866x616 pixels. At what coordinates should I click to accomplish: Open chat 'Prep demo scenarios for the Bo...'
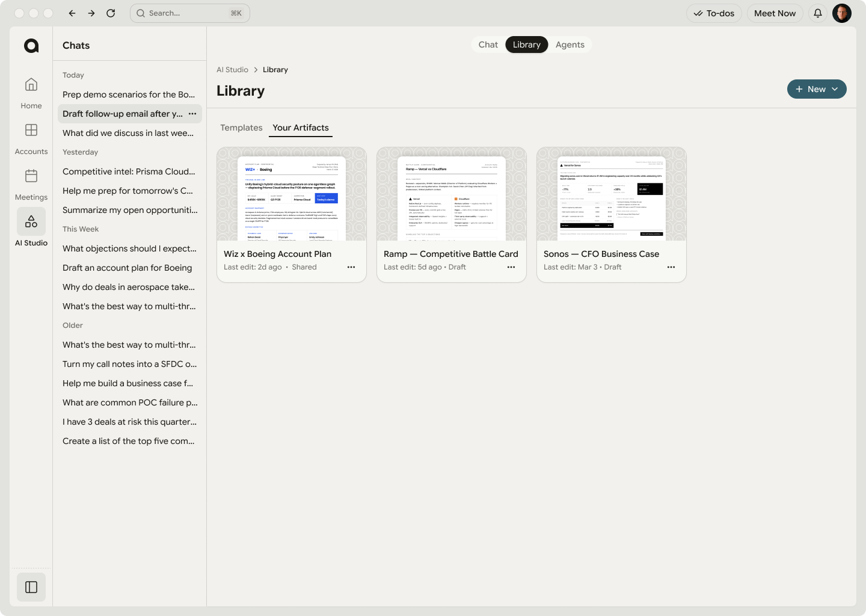click(130, 94)
